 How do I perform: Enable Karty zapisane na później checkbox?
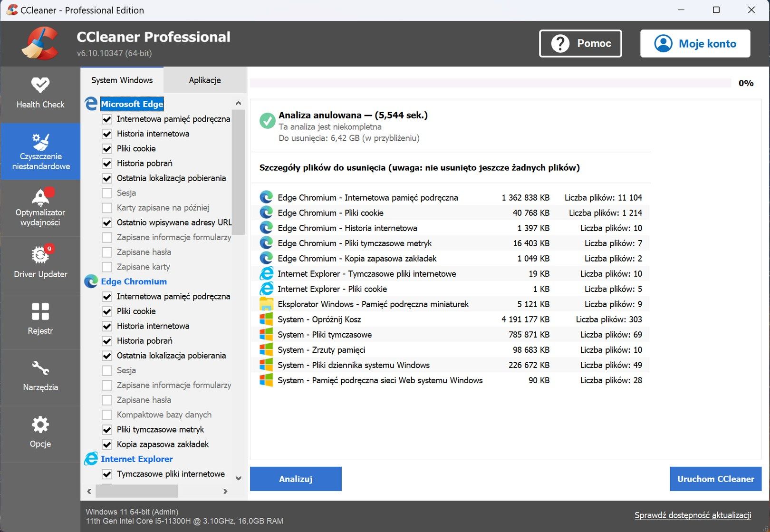(107, 207)
